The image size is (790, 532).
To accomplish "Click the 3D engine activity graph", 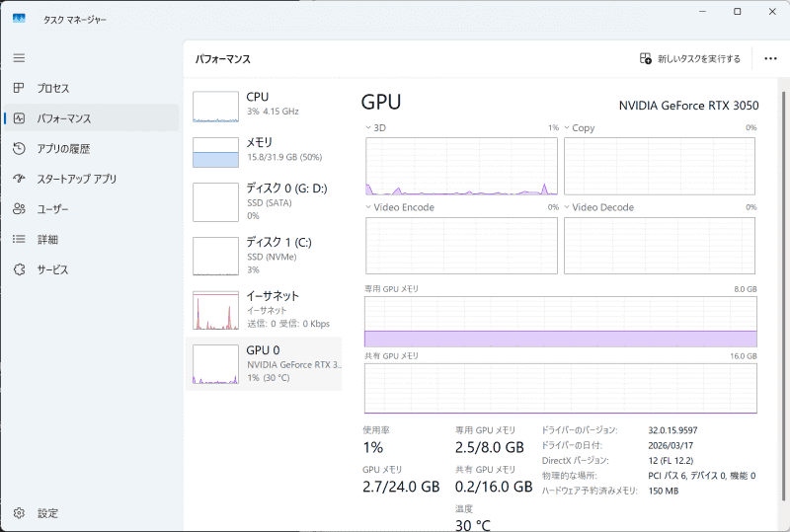I will pos(461,166).
